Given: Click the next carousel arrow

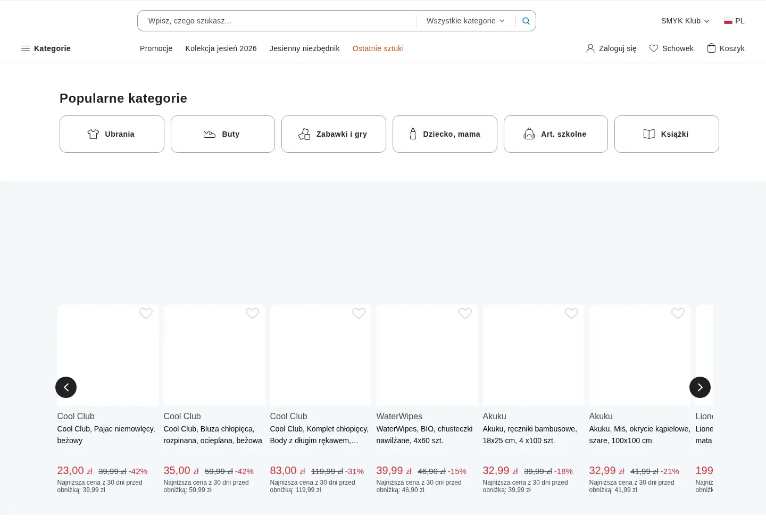Looking at the screenshot, I should (x=700, y=387).
